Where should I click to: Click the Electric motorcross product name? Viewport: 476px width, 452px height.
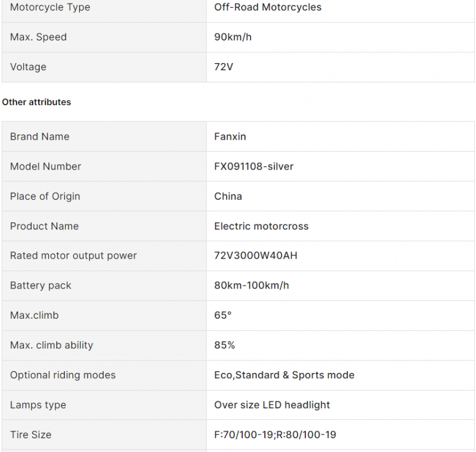pos(261,227)
